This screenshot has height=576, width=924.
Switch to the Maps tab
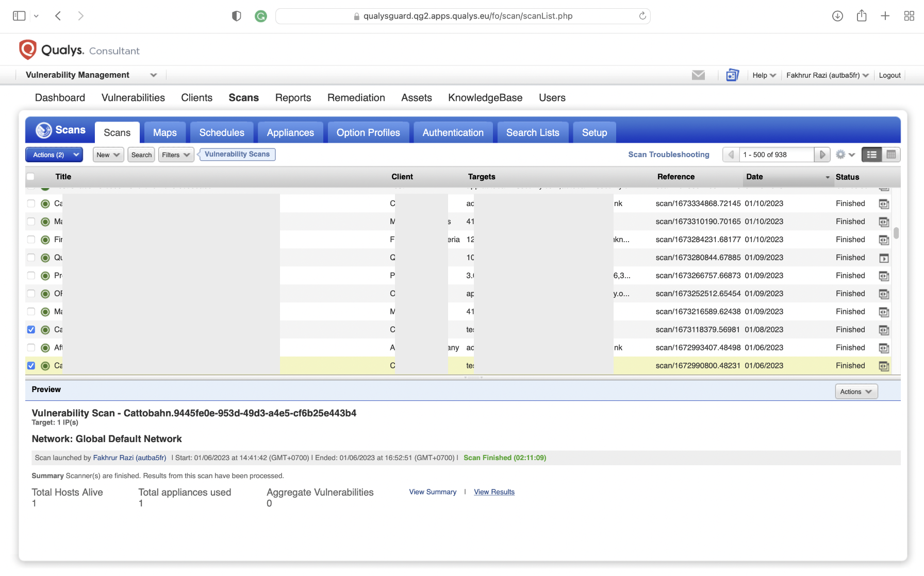pyautogui.click(x=165, y=132)
